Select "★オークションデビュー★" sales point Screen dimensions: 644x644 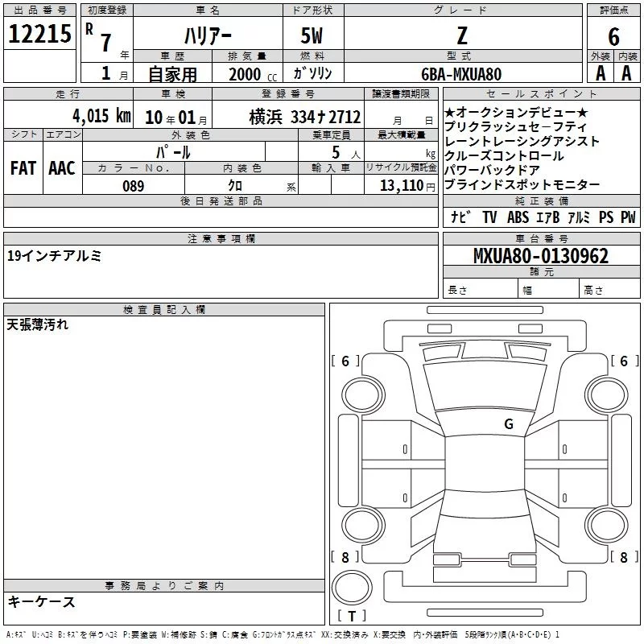click(516, 113)
